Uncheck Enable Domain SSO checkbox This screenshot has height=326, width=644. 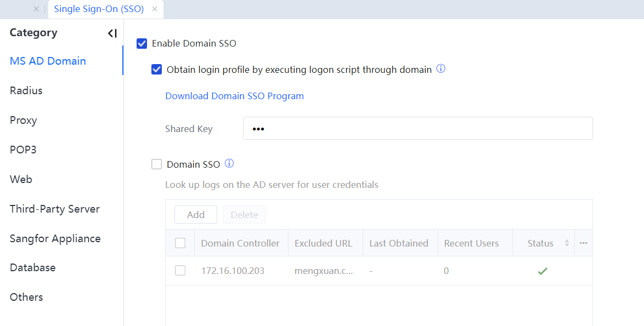(142, 43)
